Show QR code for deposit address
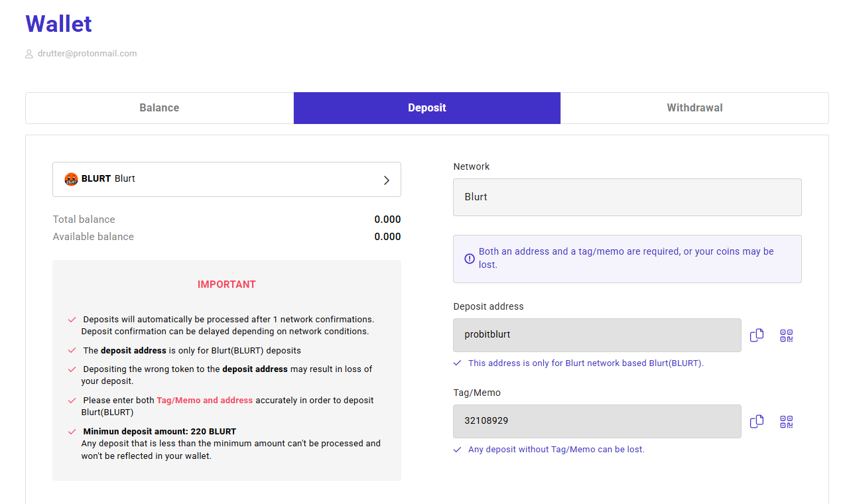849x504 pixels. (x=787, y=336)
